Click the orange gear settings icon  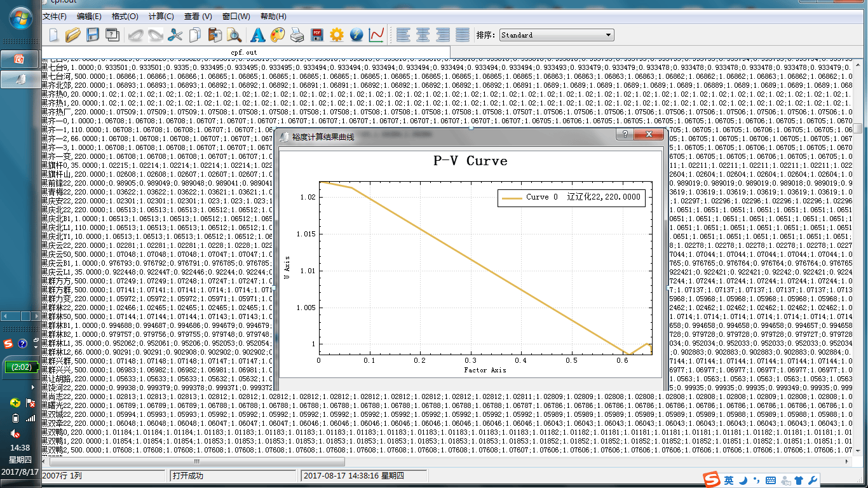tap(336, 35)
